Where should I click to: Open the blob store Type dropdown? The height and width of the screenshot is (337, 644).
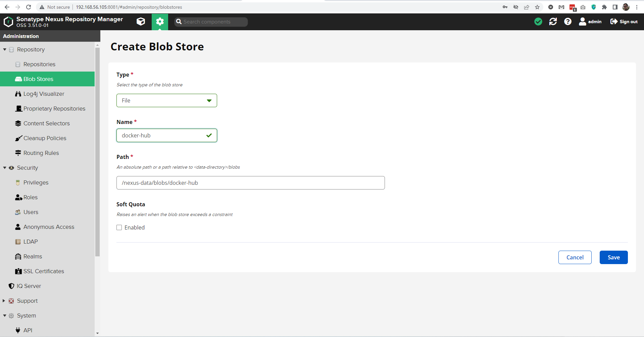point(167,100)
